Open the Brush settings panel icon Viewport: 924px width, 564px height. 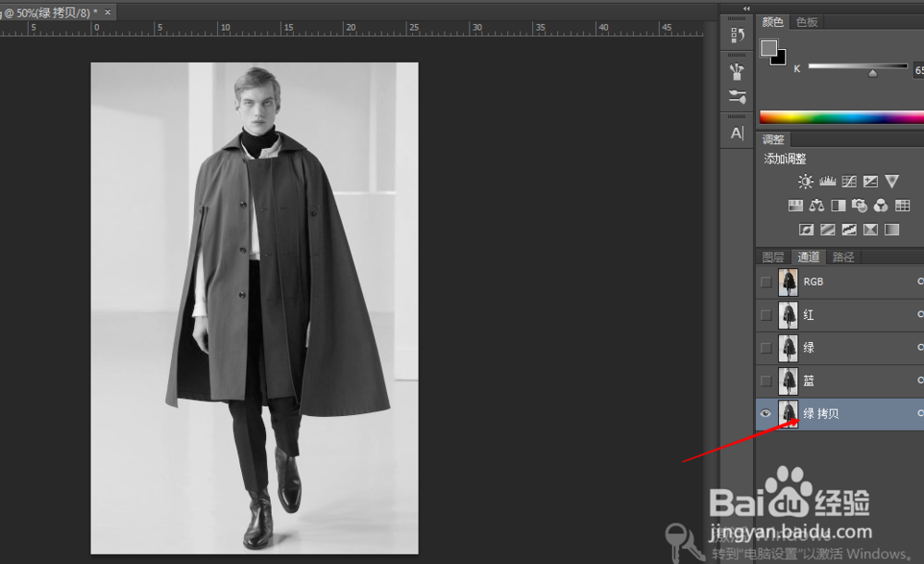pos(736,96)
